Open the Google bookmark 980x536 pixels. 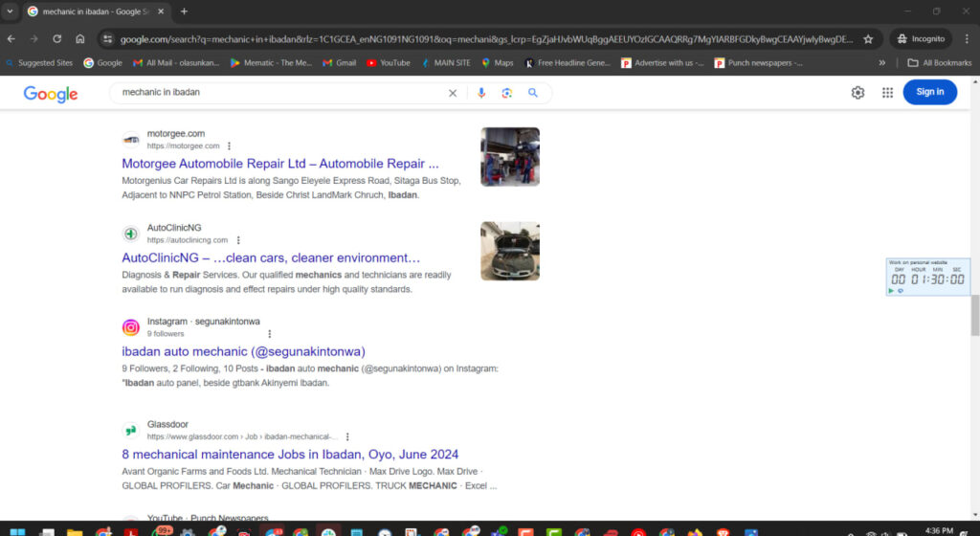[102, 63]
